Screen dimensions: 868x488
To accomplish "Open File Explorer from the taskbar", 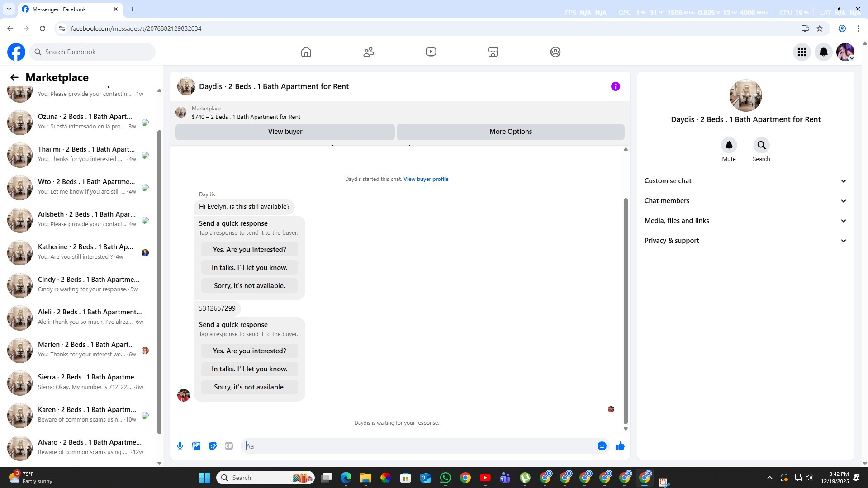I will tap(366, 478).
